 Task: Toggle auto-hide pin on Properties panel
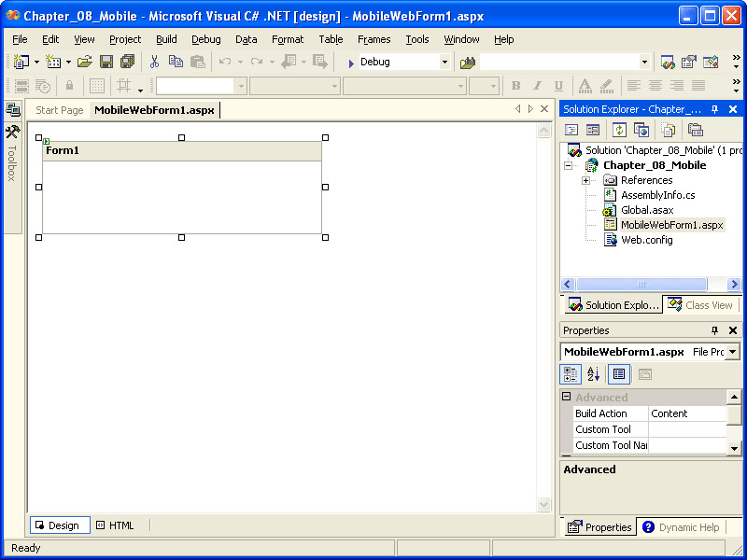pos(715,330)
